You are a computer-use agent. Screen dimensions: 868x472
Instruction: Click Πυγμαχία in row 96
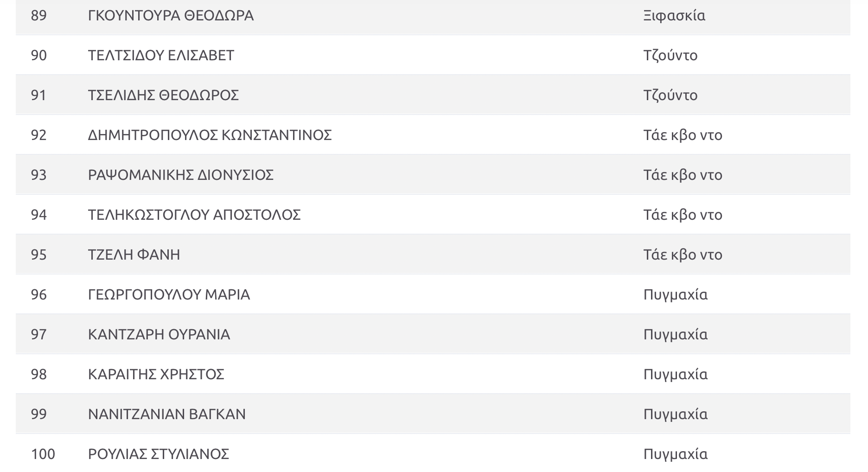pyautogui.click(x=676, y=294)
